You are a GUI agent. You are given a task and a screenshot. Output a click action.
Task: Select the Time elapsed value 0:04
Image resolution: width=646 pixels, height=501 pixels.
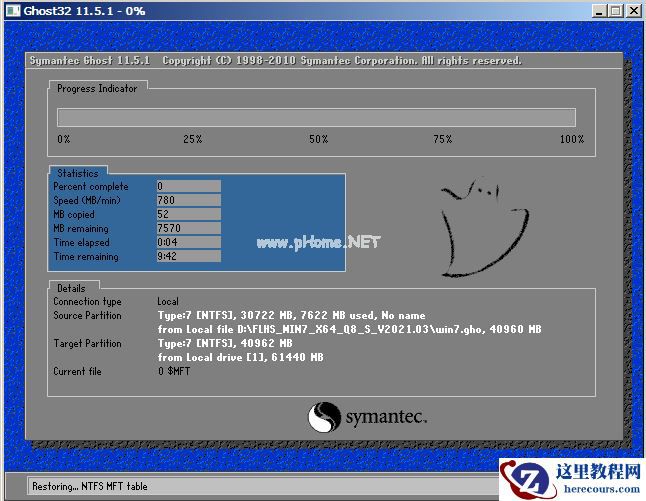(x=189, y=242)
